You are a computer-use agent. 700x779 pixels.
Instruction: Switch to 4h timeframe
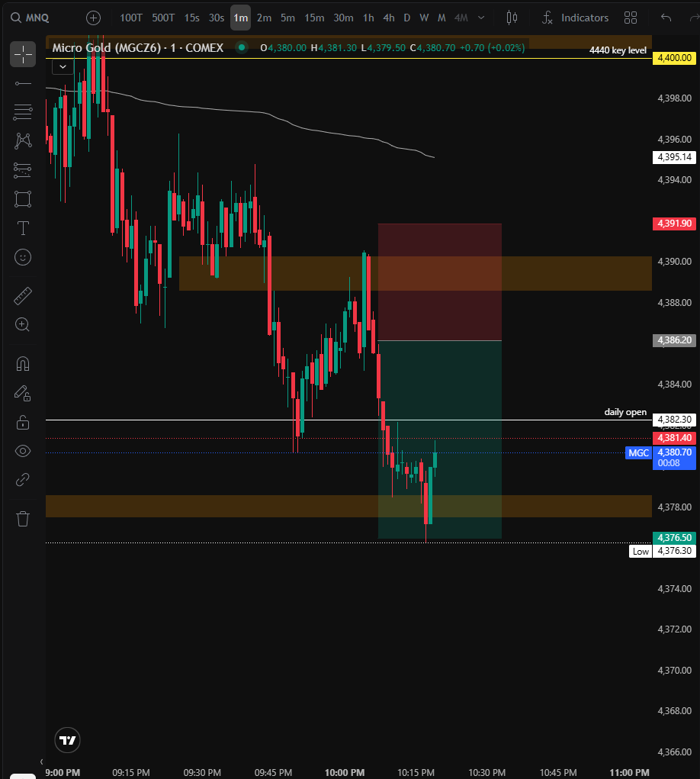389,18
